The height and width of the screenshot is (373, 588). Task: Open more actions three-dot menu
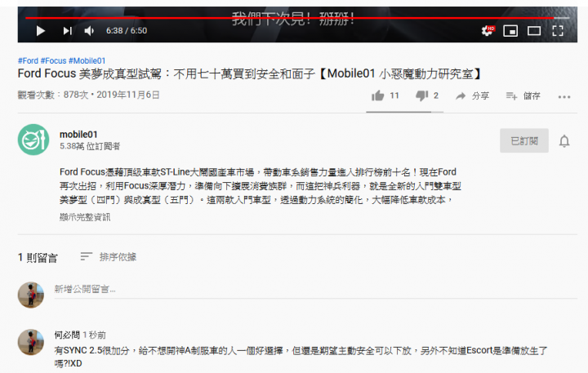click(x=564, y=97)
